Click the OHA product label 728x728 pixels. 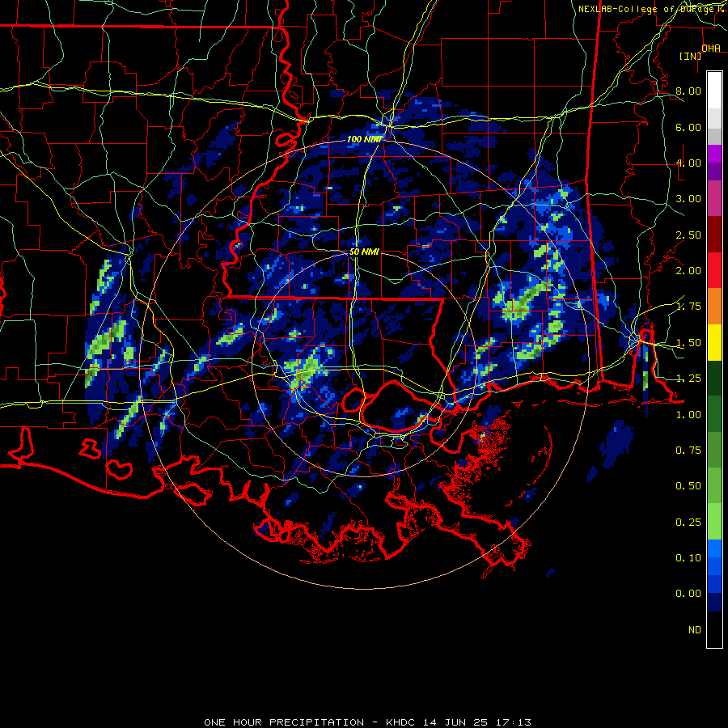tap(711, 49)
